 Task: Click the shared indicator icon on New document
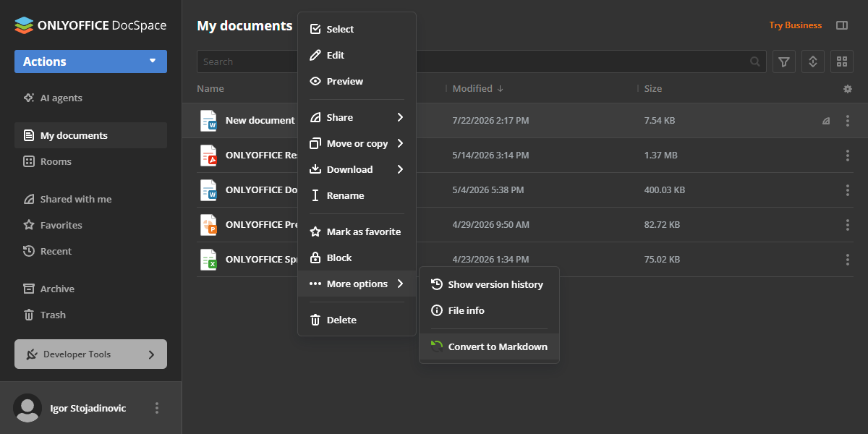[826, 122]
